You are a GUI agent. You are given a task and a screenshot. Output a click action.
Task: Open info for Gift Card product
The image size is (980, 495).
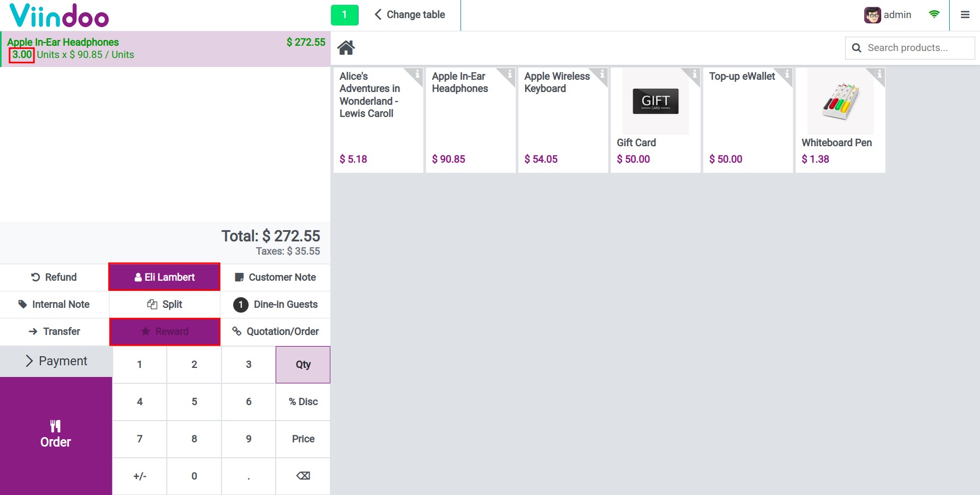pyautogui.click(x=694, y=74)
